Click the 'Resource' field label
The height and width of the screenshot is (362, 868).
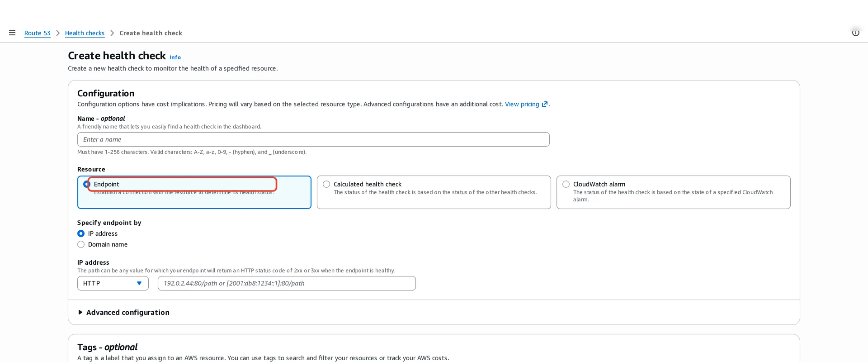point(91,169)
